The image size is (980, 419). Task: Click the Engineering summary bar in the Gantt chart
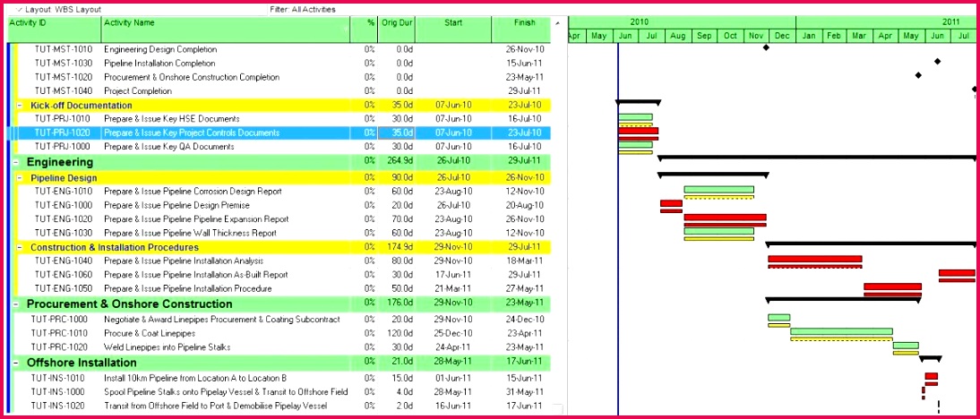click(x=817, y=158)
